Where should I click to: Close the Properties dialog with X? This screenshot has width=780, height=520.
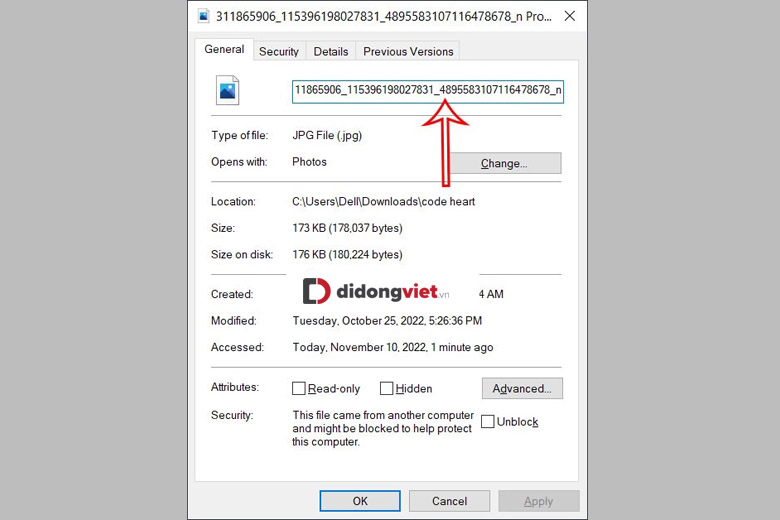click(569, 17)
